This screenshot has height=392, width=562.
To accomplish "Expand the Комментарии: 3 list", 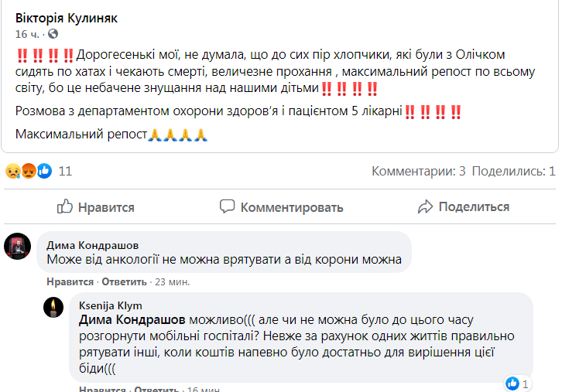I will point(419,171).
